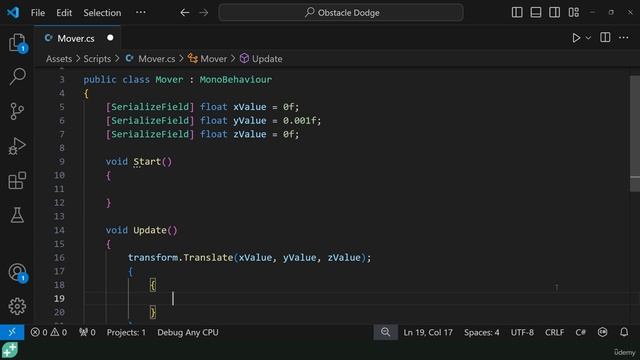Click line number 14 in gutter

[x=59, y=230]
